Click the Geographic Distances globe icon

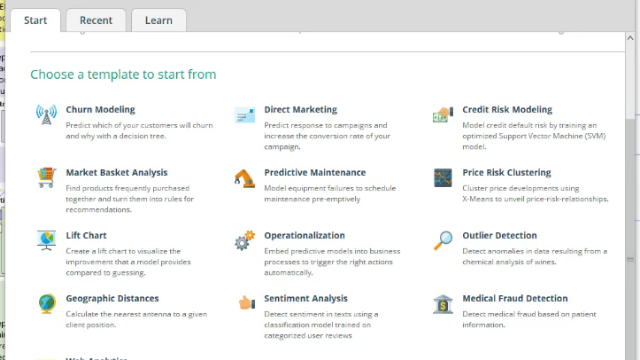tap(47, 304)
